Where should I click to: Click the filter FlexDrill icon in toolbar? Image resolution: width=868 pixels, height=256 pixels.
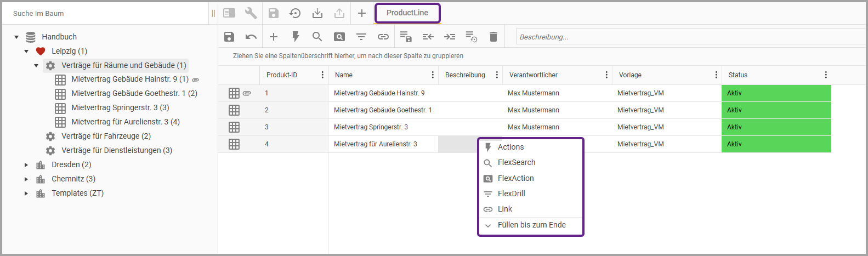pos(361,37)
